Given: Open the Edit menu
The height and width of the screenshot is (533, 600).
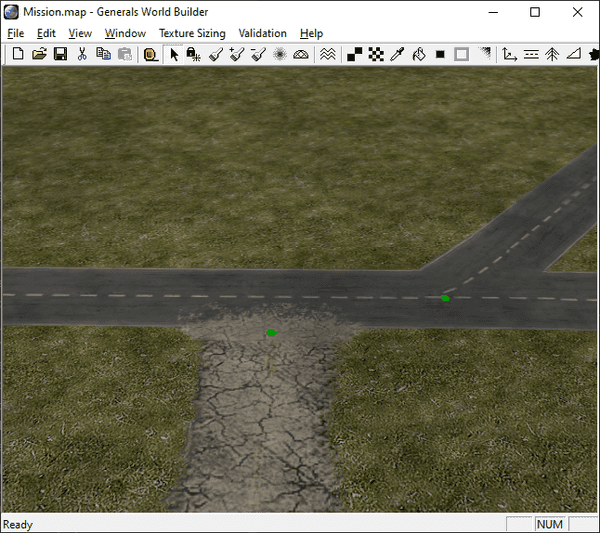Looking at the screenshot, I should click(46, 33).
